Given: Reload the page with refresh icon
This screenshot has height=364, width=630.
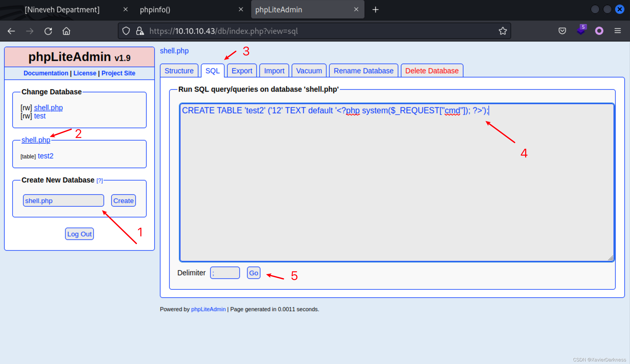Looking at the screenshot, I should pos(48,31).
